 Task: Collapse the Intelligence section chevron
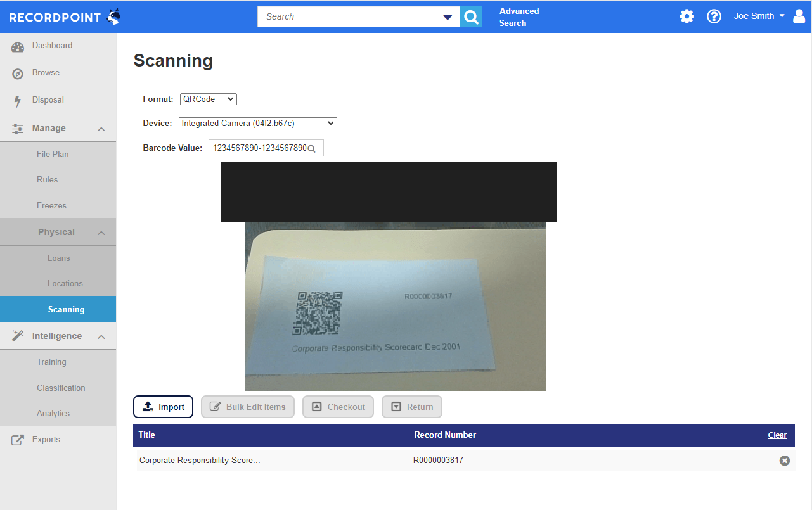101,336
